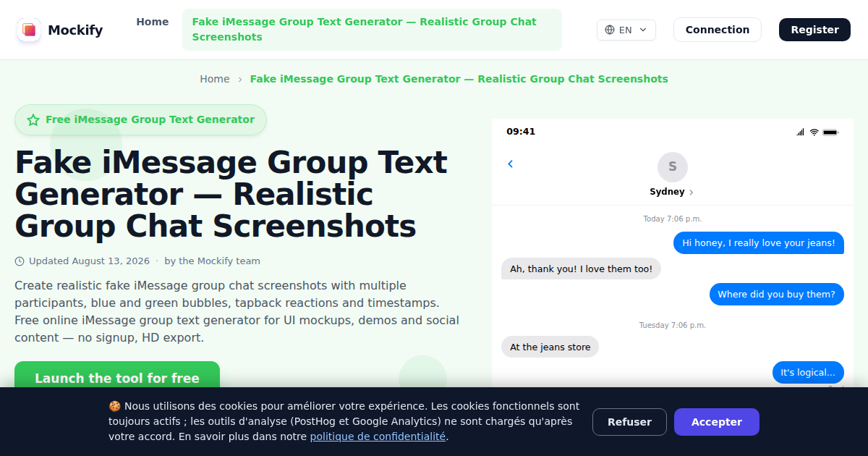Click the main page heading
This screenshot has height=456, width=868.
231,194
